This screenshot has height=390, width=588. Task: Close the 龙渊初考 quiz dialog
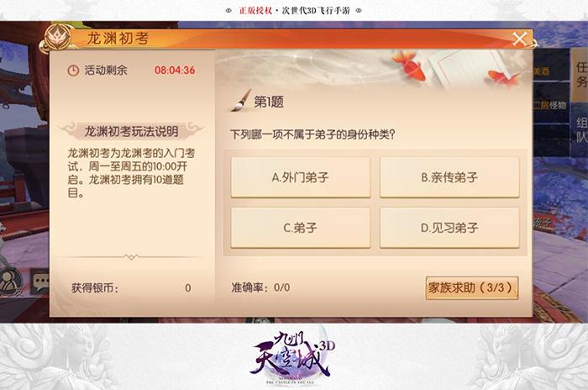pyautogui.click(x=520, y=39)
